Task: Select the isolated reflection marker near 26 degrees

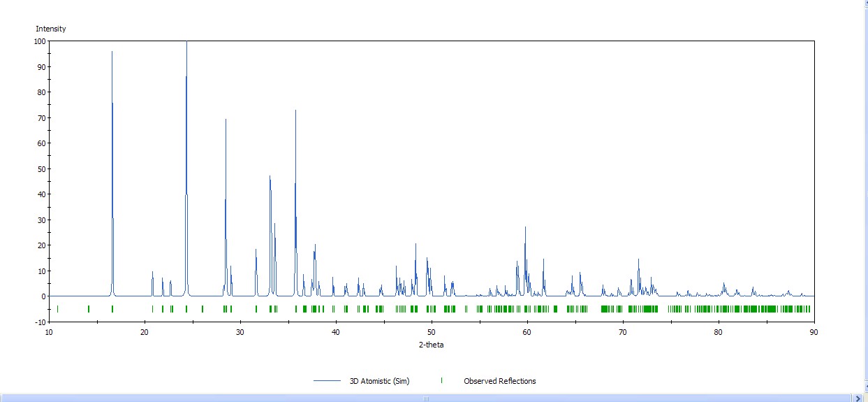Action: 202,309
